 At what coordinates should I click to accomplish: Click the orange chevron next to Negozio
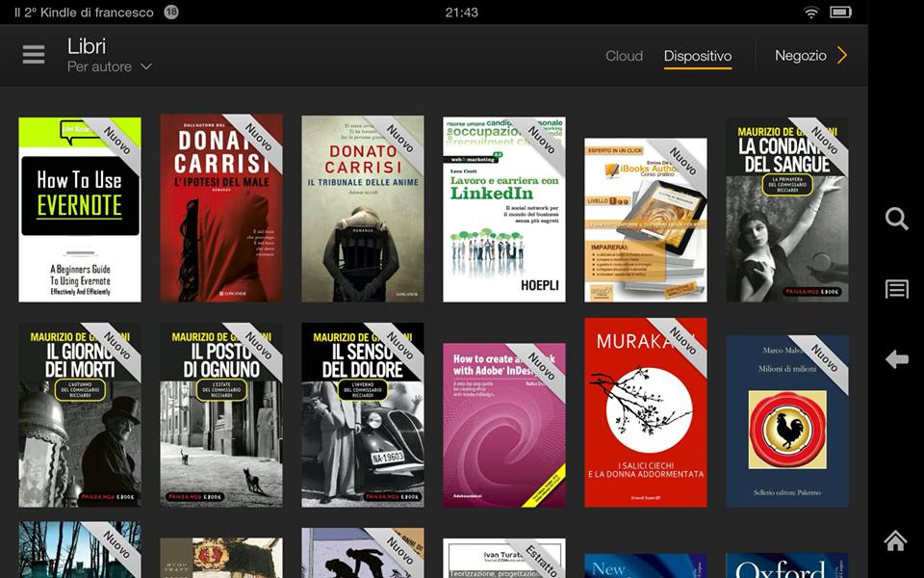coord(842,56)
